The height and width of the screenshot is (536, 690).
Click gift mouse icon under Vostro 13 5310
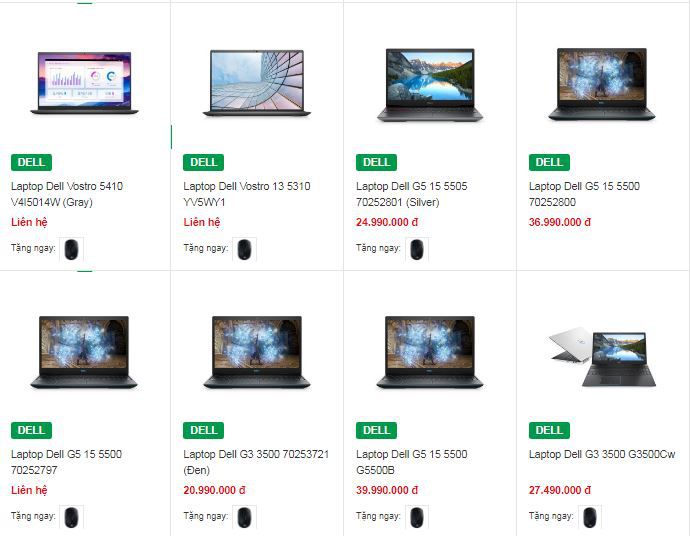click(x=244, y=249)
